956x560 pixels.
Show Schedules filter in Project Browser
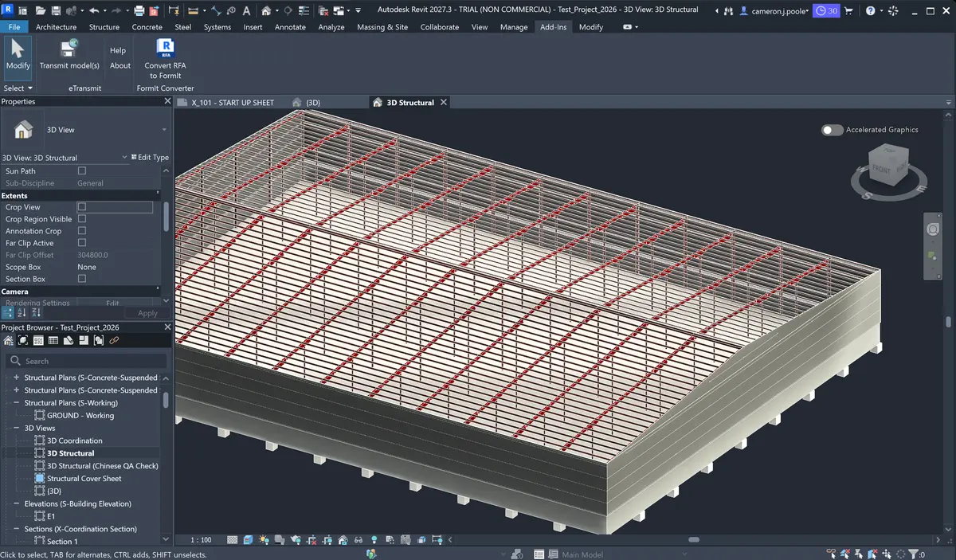(53, 340)
